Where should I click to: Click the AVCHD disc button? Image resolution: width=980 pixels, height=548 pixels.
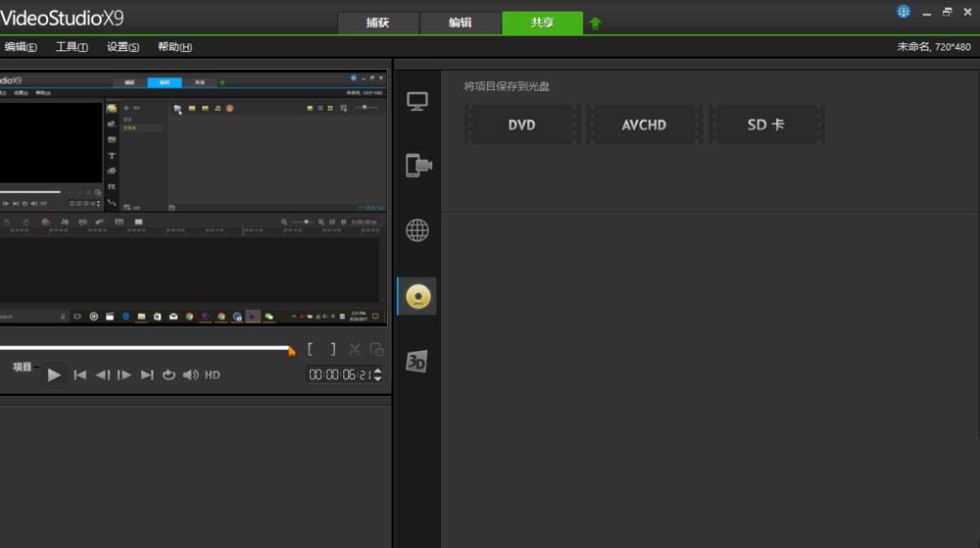click(x=644, y=125)
